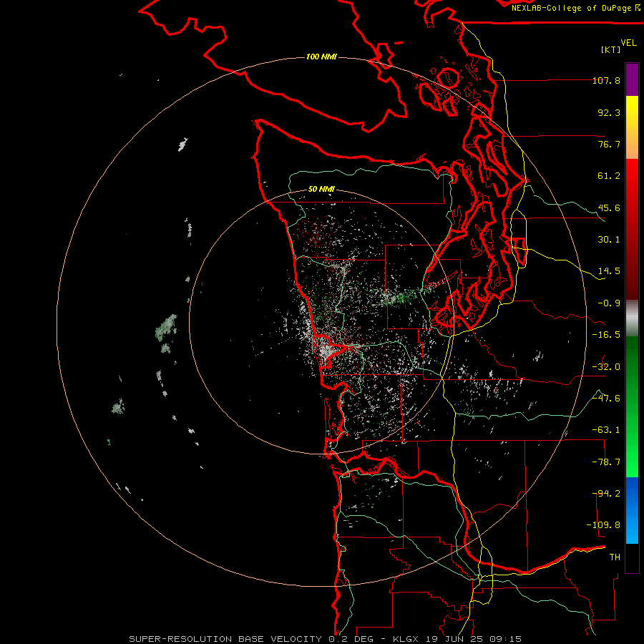
Task: Click the 76.7 velocity scale value
Action: click(x=609, y=144)
